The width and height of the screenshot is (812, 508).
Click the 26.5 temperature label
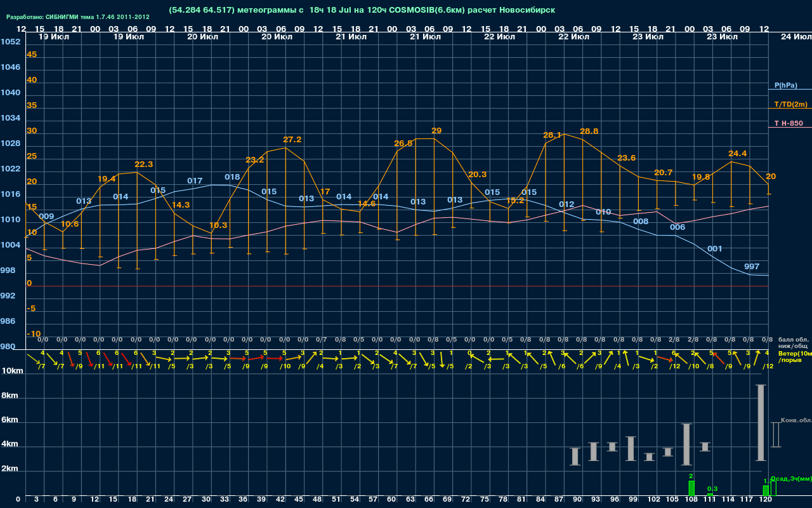403,143
